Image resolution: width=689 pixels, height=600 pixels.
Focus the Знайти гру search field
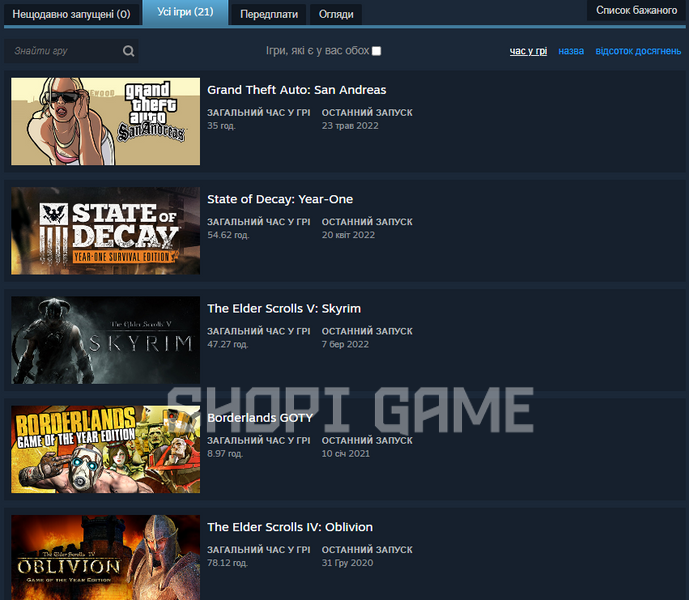[64, 51]
